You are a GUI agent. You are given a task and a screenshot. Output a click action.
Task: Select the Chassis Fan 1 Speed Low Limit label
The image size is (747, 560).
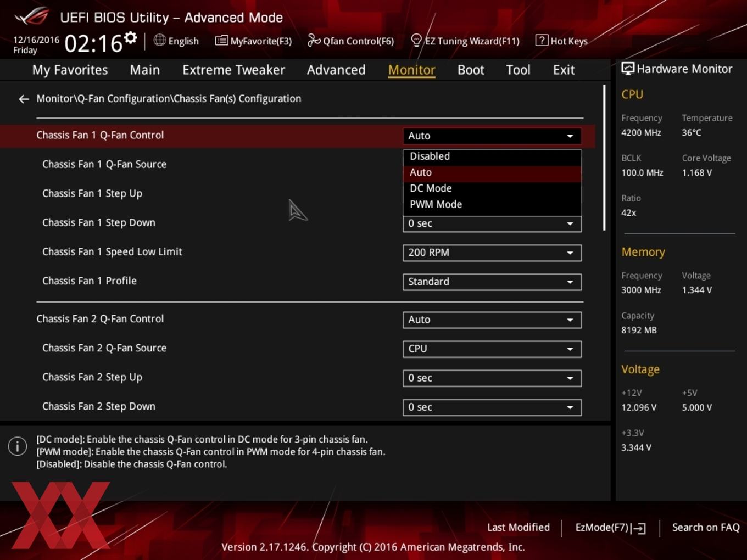(x=112, y=251)
